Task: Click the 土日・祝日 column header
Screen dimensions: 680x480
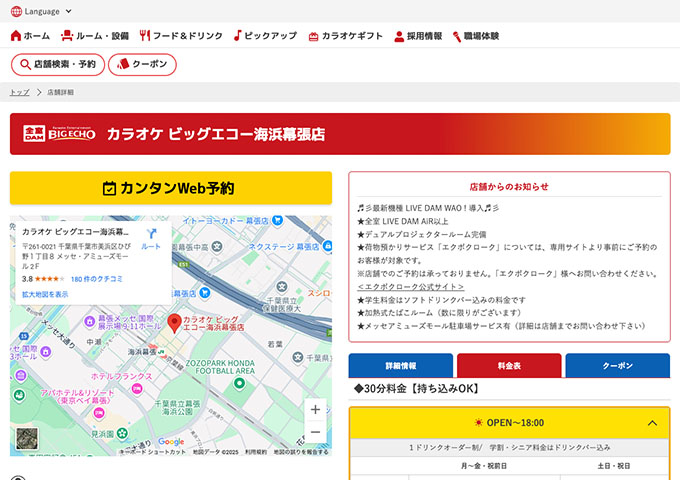Action: point(614,466)
